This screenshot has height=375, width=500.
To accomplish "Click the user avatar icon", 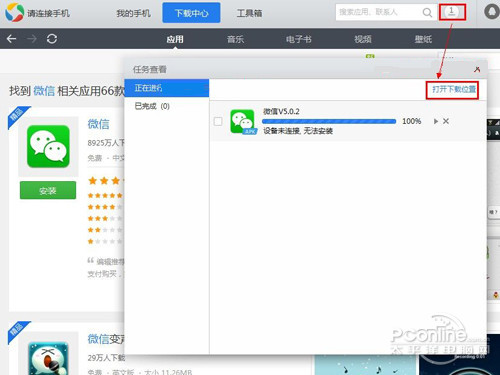I will tap(491, 12).
